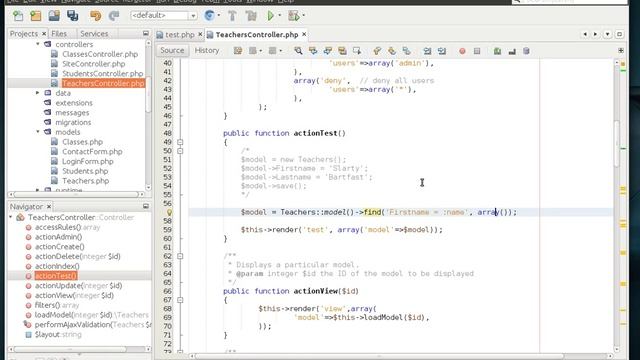Click the Undo toolbar icon

(96, 16)
